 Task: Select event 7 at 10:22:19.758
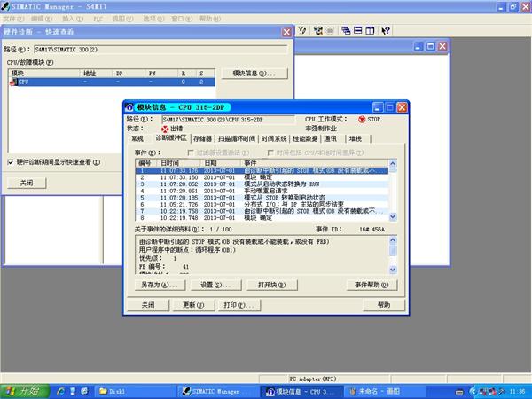pyautogui.click(x=262, y=211)
